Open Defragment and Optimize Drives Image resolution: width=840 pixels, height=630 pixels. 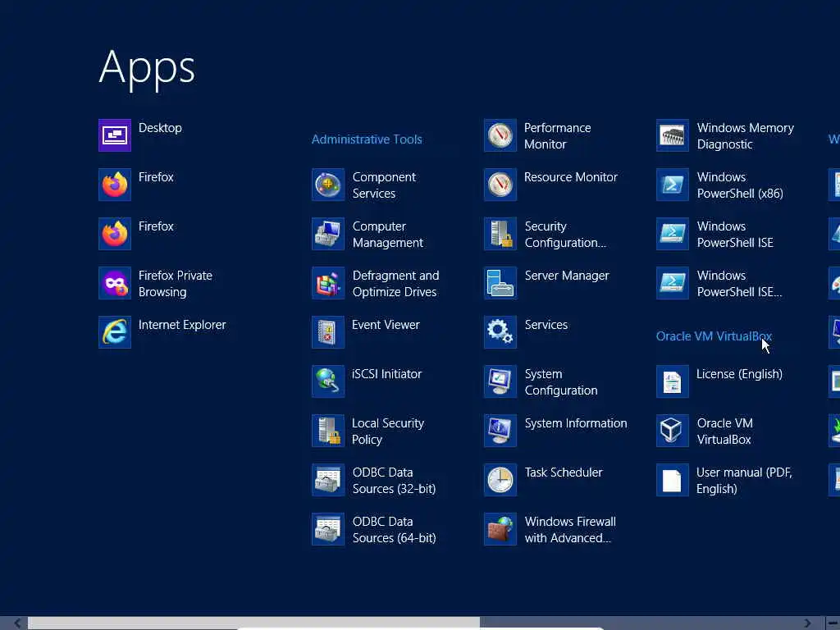[x=376, y=283]
